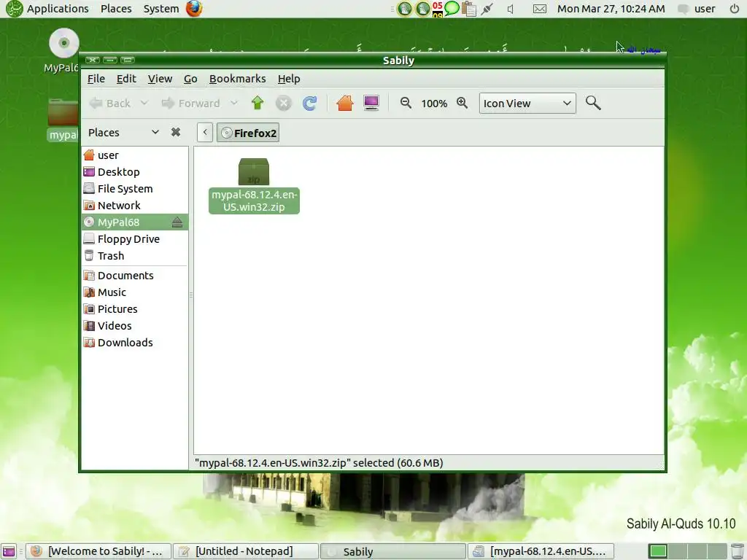
Task: Close the Places side pane
Action: [176, 133]
